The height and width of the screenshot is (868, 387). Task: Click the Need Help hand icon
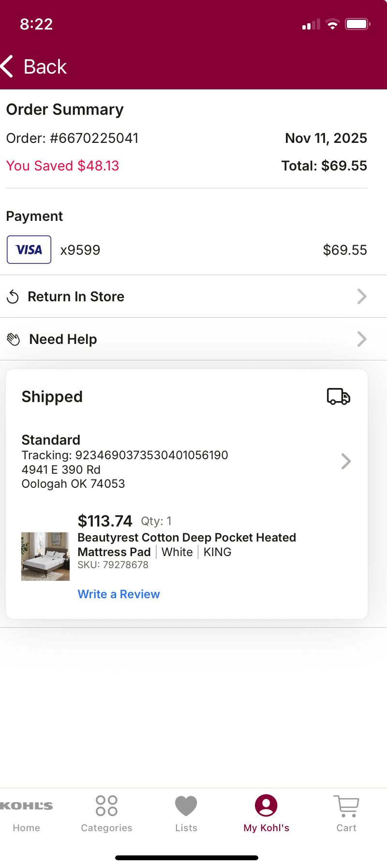[14, 340]
